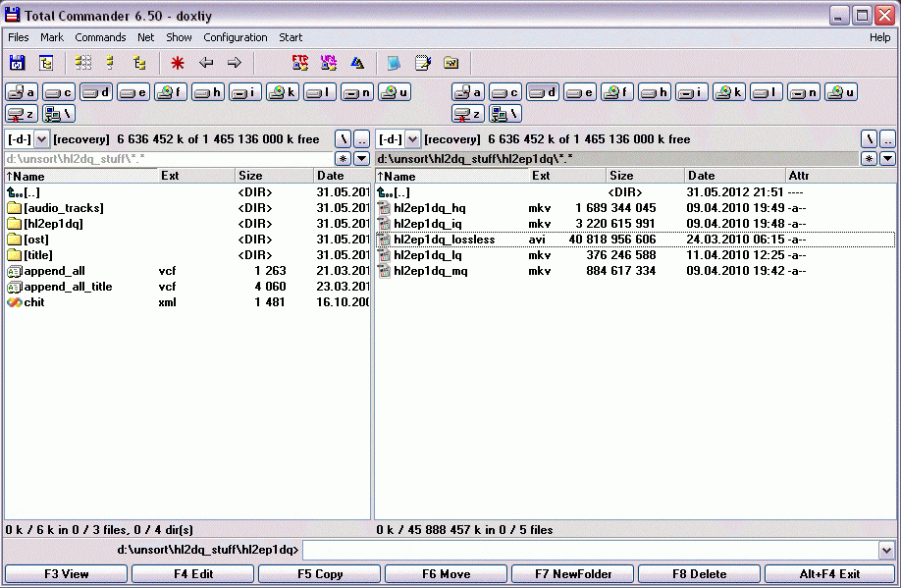The image size is (901, 588).
Task: Select hl2ep1dq_hq mkv file
Action: pyautogui.click(x=635, y=208)
